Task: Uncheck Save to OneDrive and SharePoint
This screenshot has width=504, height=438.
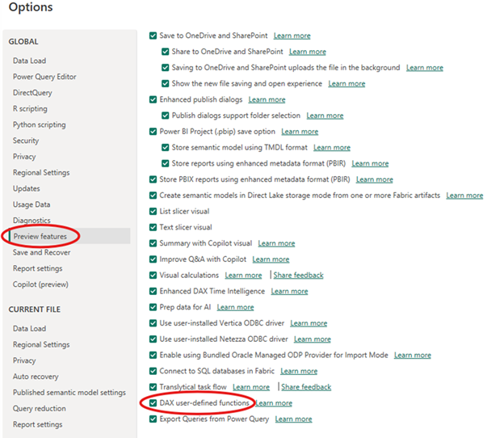Action: (x=153, y=36)
